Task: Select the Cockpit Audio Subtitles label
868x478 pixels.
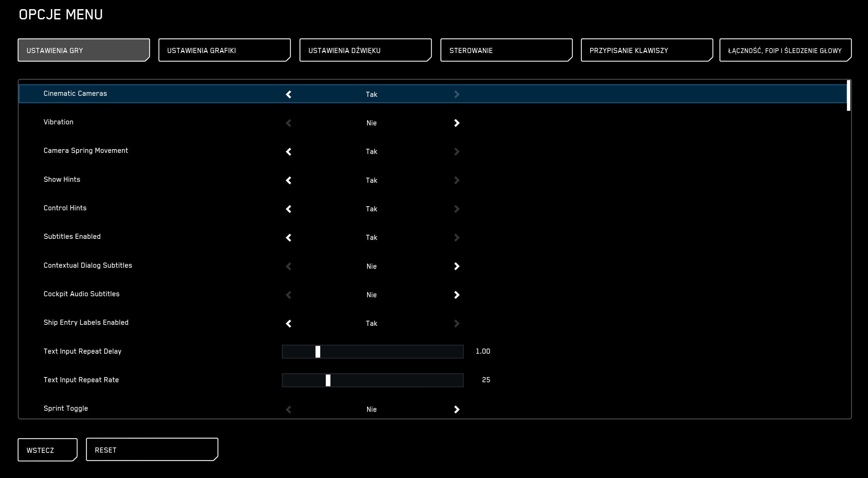Action: [x=82, y=294]
